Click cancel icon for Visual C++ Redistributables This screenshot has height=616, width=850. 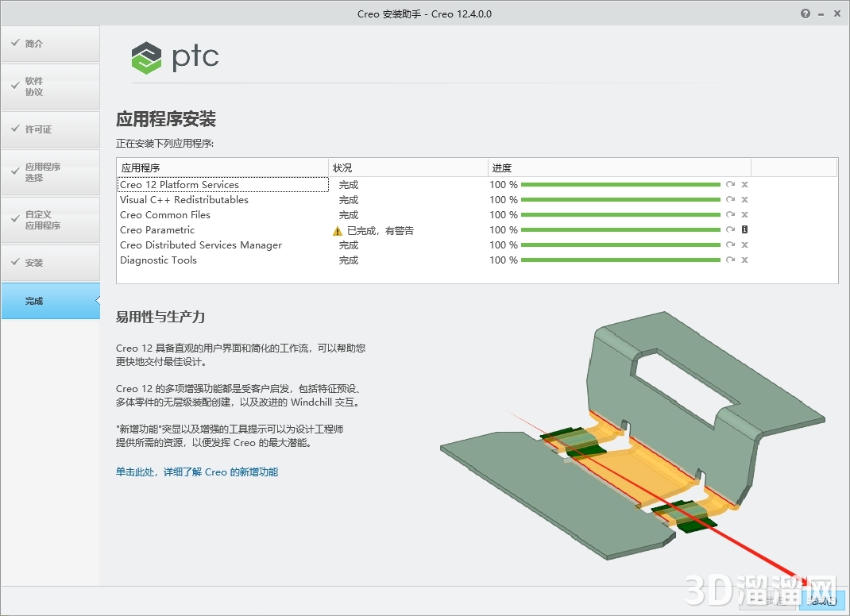point(744,199)
